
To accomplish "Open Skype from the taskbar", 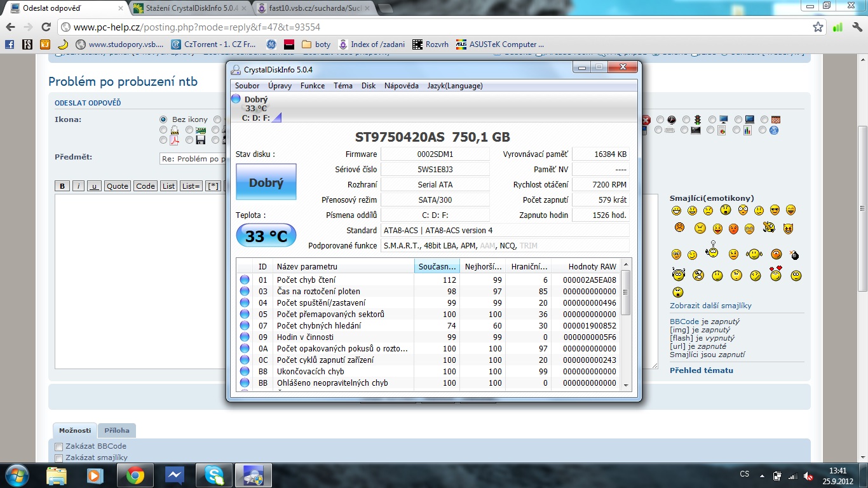I will click(x=214, y=475).
